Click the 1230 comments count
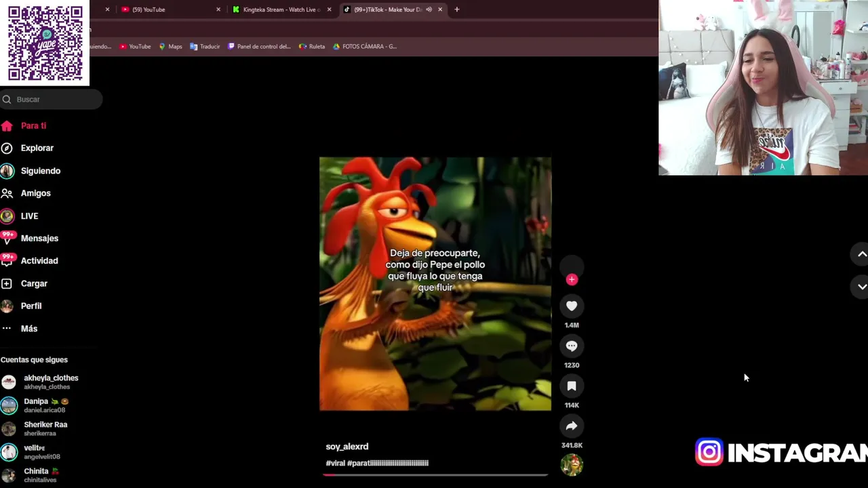The image size is (868, 488). 572,365
